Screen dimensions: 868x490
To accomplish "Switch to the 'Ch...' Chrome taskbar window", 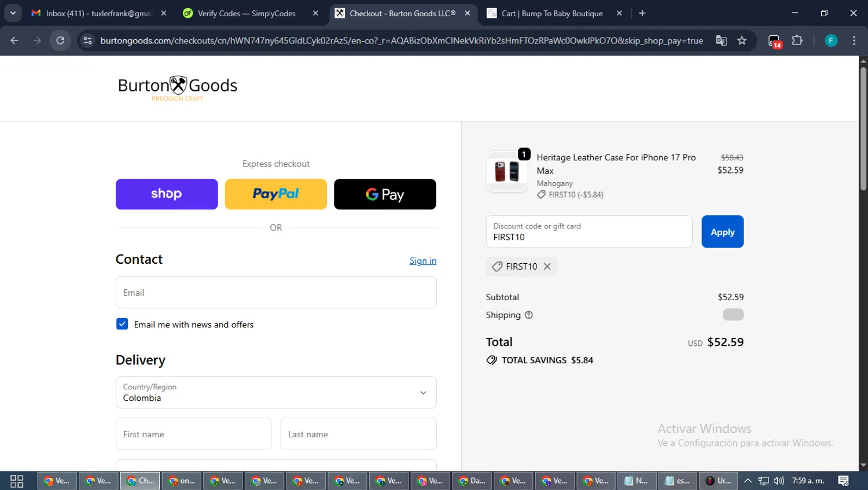I will click(140, 481).
